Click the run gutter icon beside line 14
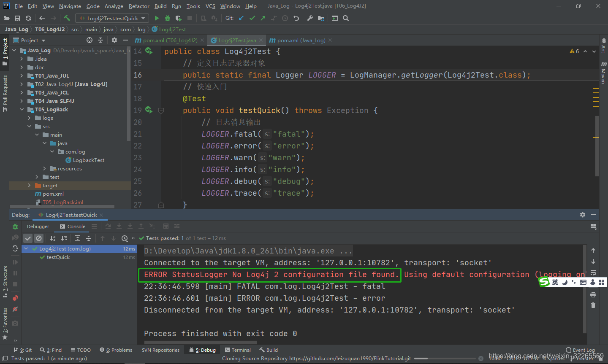Viewport: 608px width, 364px height. 149,51
